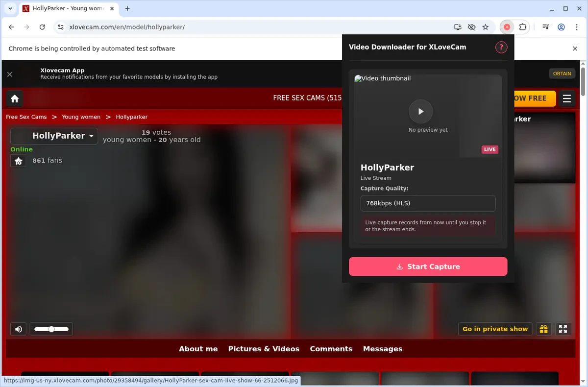Open the Capture Quality 768kbps dropdown
Image resolution: width=588 pixels, height=387 pixels.
[428, 203]
